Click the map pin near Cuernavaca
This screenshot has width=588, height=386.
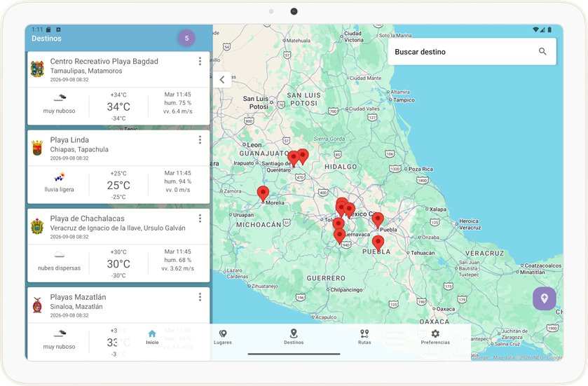[x=339, y=237]
